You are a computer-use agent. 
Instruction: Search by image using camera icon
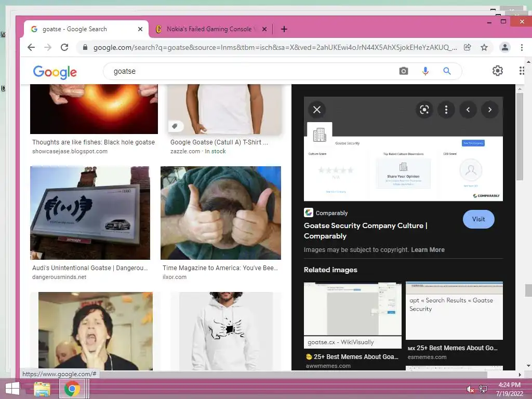403,71
